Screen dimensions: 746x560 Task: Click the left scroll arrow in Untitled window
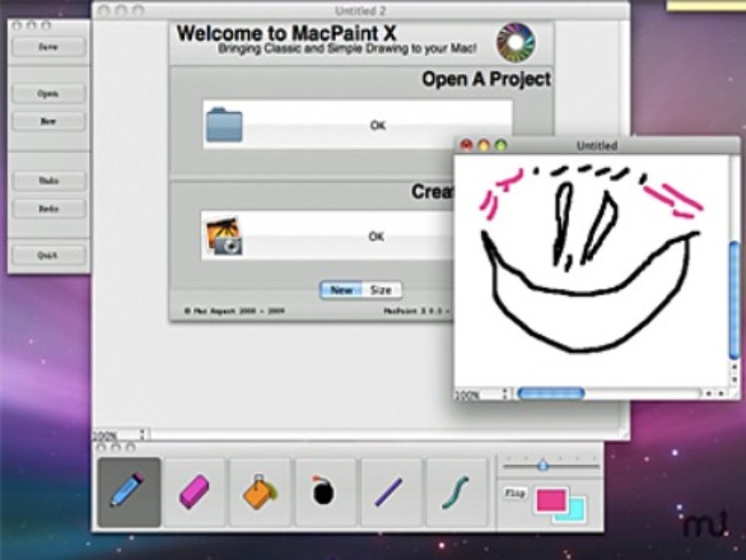709,394
